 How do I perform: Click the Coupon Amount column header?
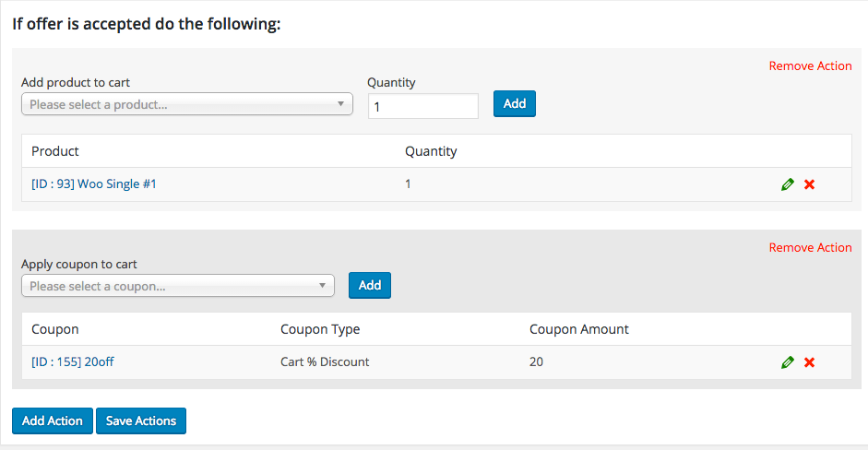(579, 328)
